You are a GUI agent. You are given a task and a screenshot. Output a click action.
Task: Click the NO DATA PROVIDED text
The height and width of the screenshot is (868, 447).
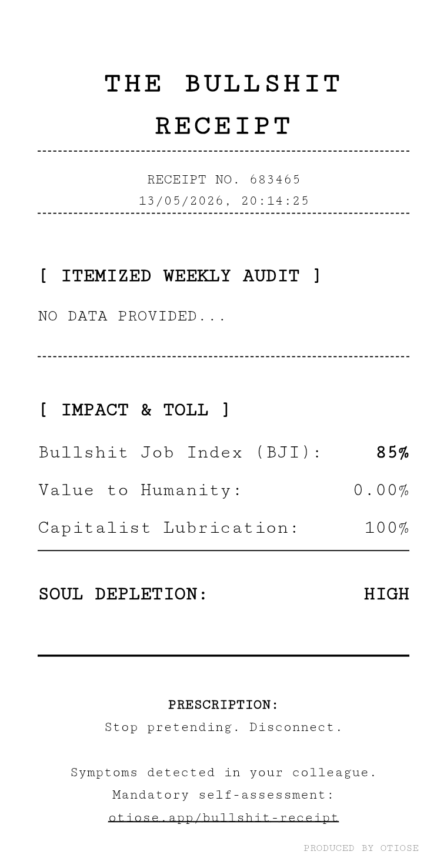pos(132,316)
